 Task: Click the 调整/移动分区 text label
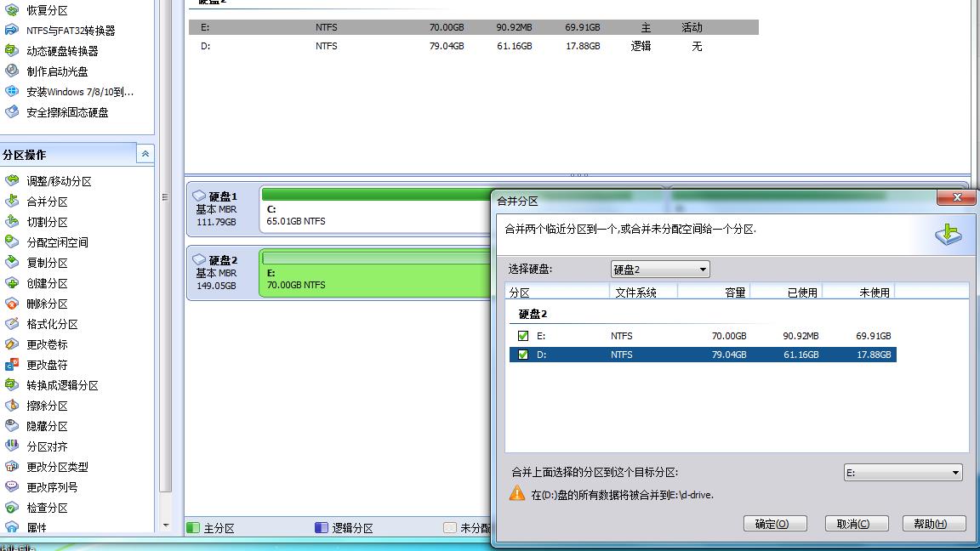click(x=59, y=181)
